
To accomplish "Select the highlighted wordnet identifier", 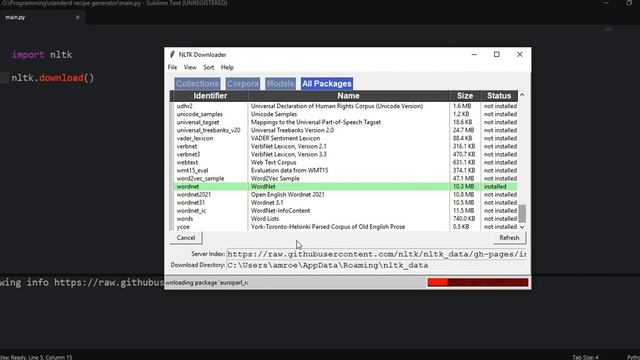I will [x=188, y=187].
